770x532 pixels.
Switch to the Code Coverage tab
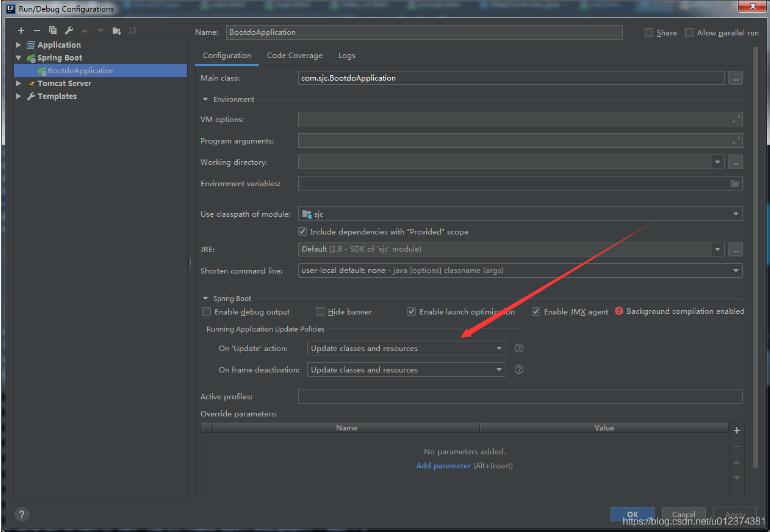[295, 56]
